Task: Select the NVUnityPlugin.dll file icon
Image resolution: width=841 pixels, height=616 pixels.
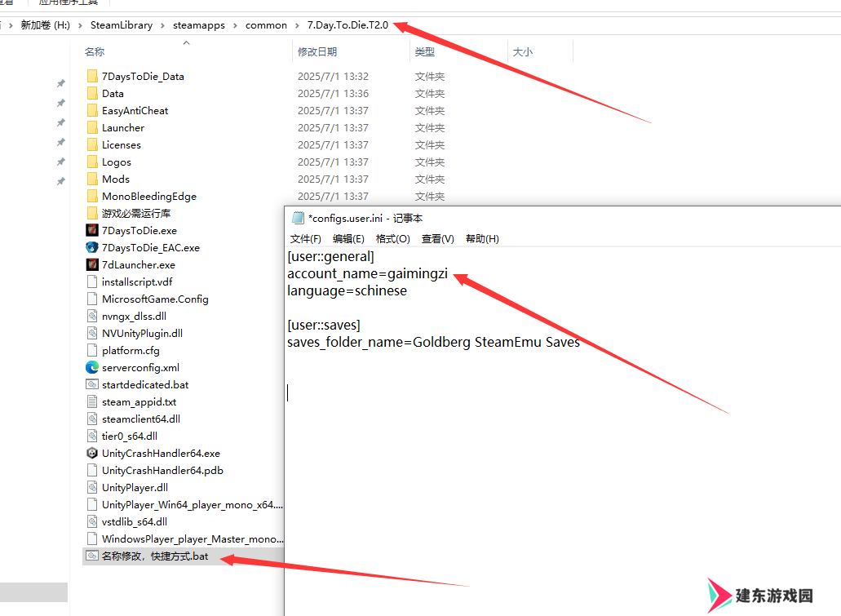Action: 92,333
